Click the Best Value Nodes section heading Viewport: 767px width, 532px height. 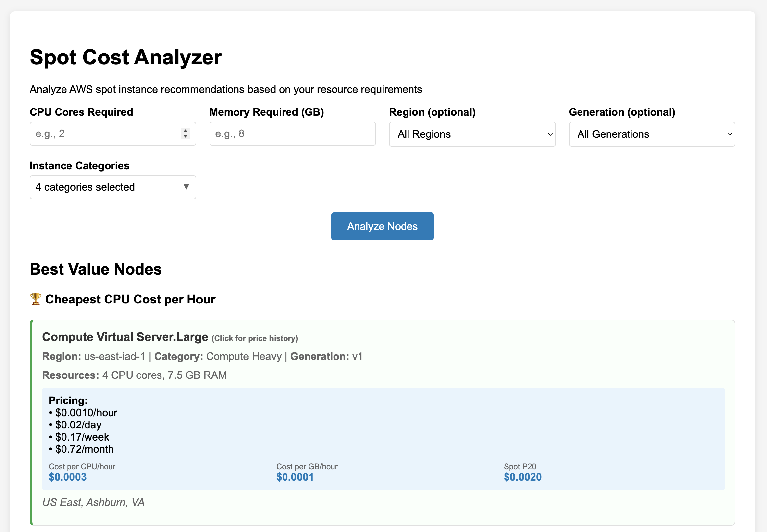click(96, 269)
